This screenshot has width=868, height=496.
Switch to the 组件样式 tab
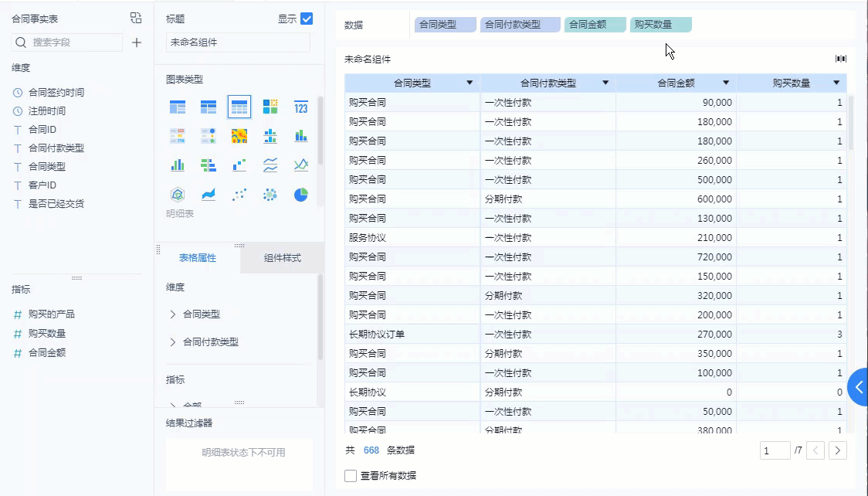tap(283, 258)
